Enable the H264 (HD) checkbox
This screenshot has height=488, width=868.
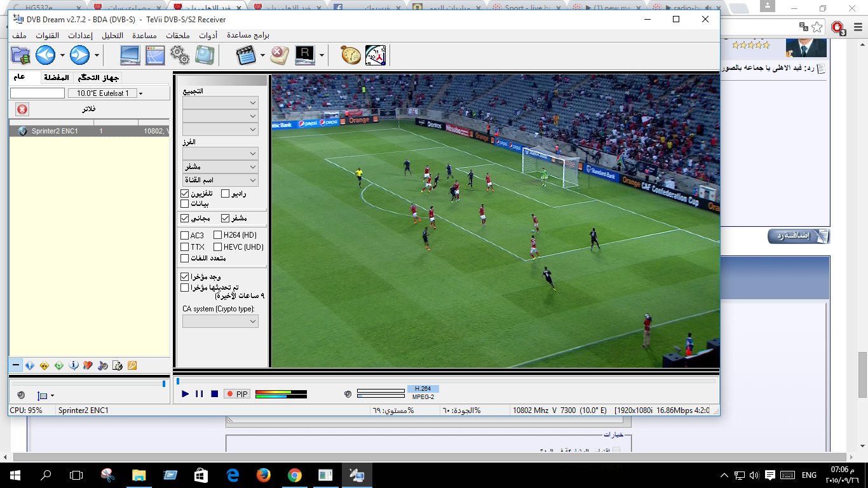coord(218,235)
